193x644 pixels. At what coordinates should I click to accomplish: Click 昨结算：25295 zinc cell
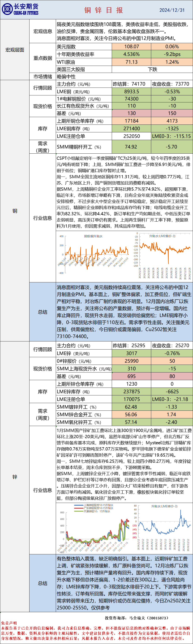tap(131, 345)
